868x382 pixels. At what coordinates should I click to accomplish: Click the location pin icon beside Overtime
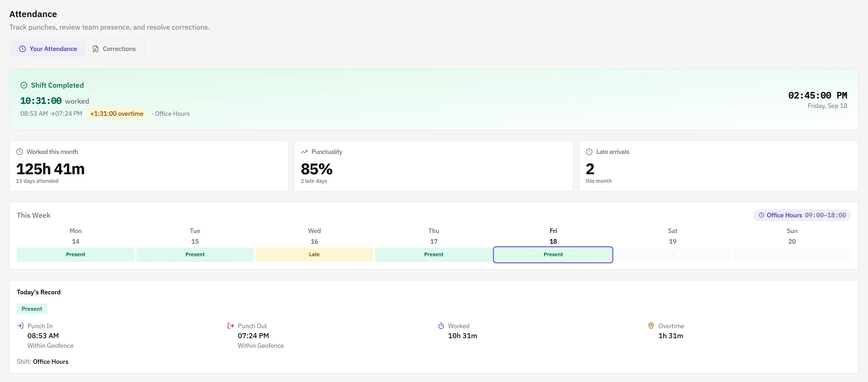[x=651, y=326]
